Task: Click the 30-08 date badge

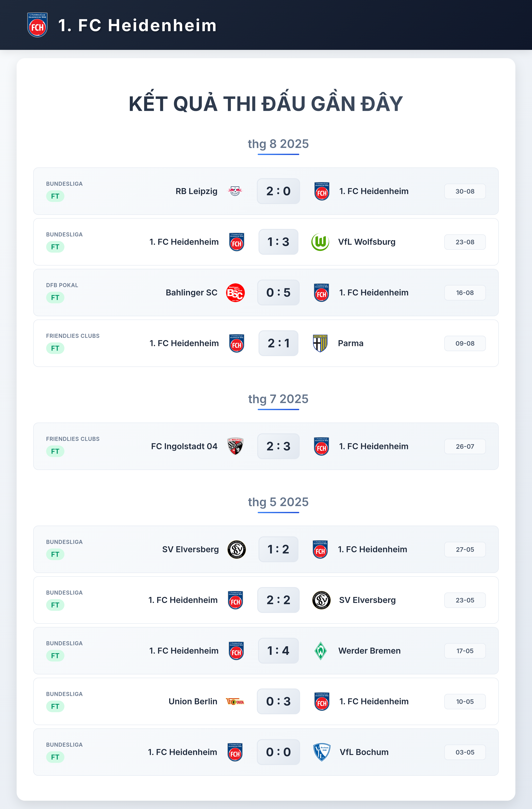Action: [465, 191]
